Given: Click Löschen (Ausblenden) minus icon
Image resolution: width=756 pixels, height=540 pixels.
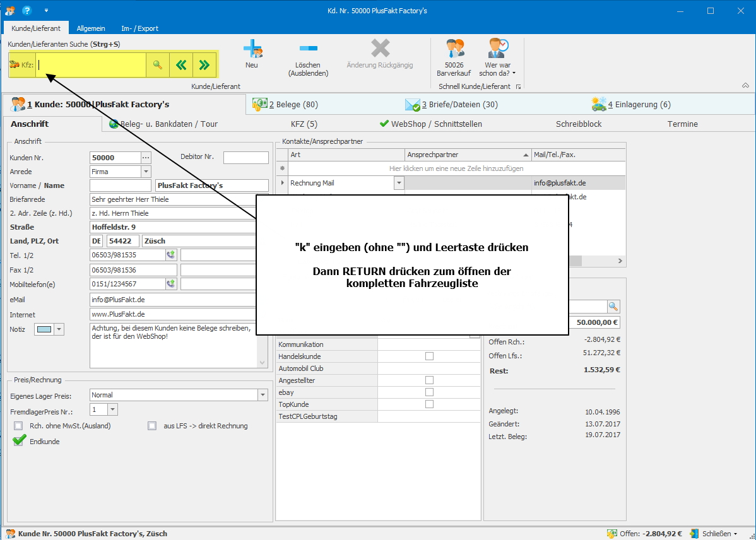Looking at the screenshot, I should (309, 48).
